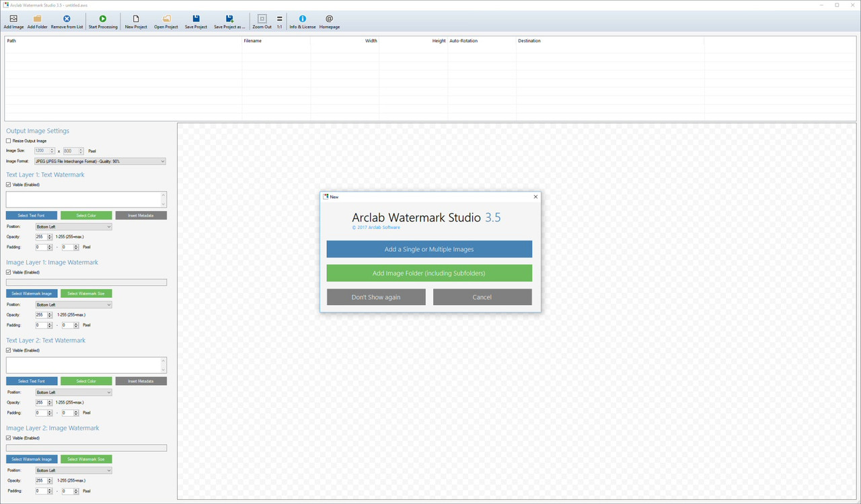Open Position dropdown under Text Layer 1
The width and height of the screenshot is (861, 504).
pyautogui.click(x=73, y=227)
